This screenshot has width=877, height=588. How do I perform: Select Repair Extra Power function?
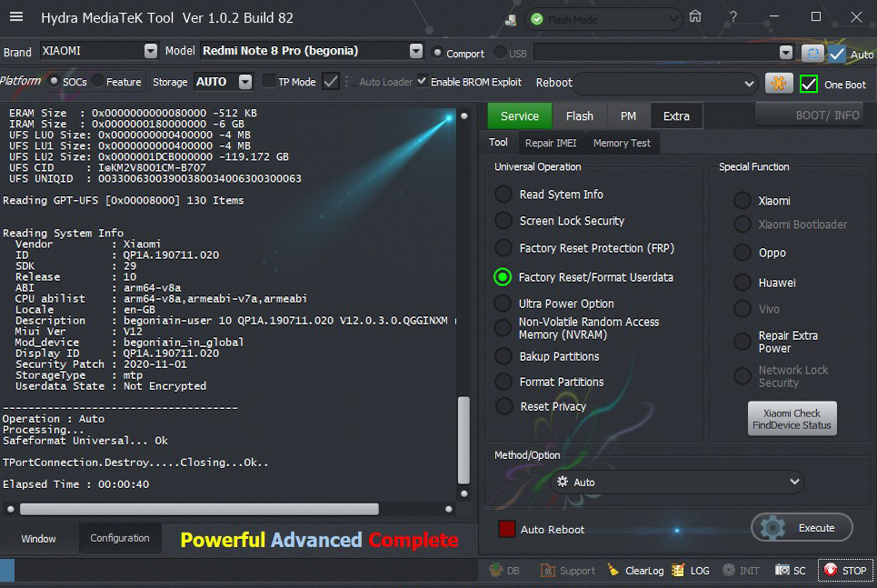pos(742,342)
